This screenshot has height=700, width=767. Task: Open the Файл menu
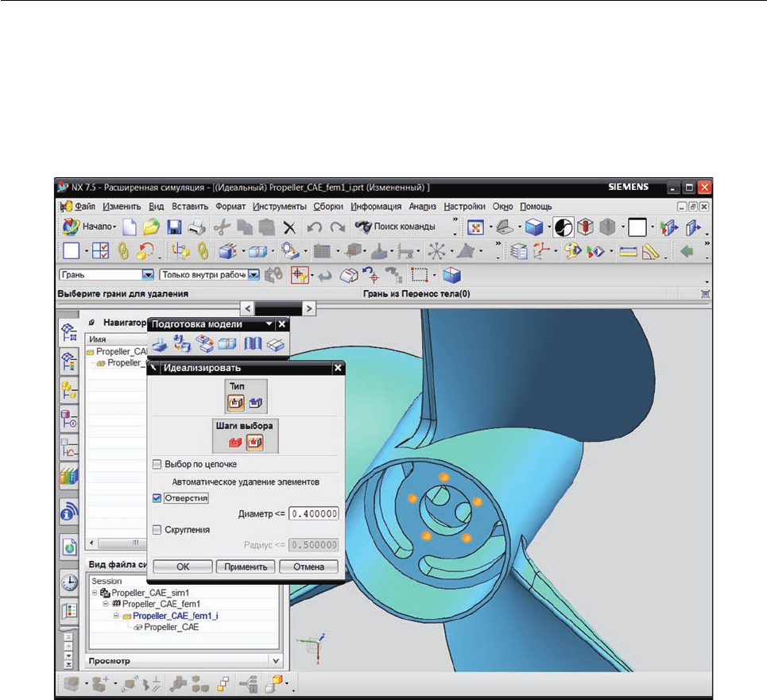coord(84,207)
